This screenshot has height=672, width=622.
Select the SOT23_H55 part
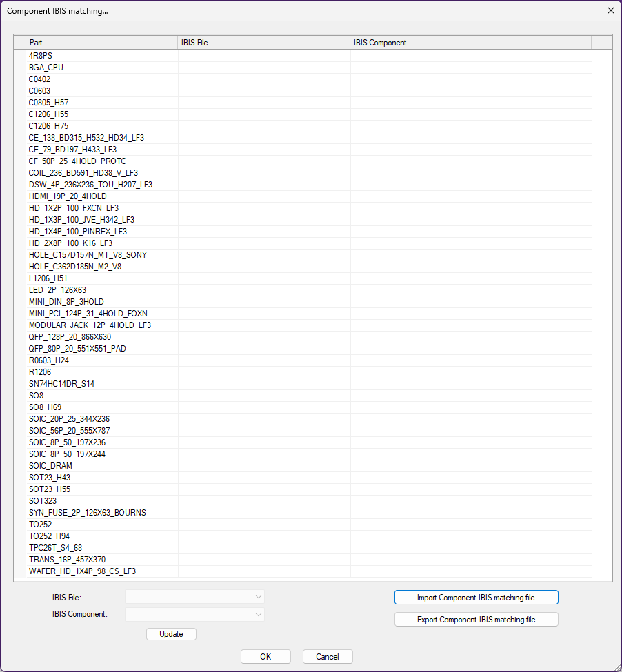(49, 489)
